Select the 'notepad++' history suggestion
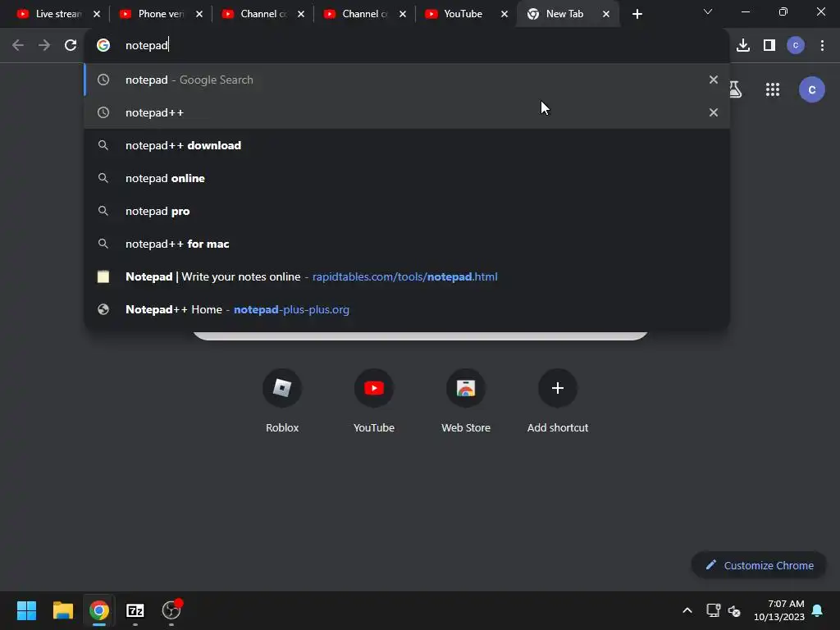The image size is (840, 630). pyautogui.click(x=407, y=112)
